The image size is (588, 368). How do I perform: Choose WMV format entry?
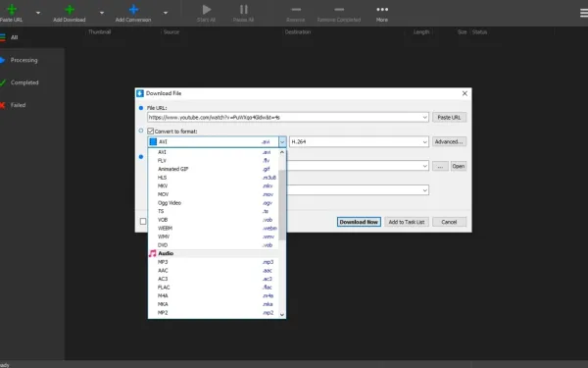point(214,237)
